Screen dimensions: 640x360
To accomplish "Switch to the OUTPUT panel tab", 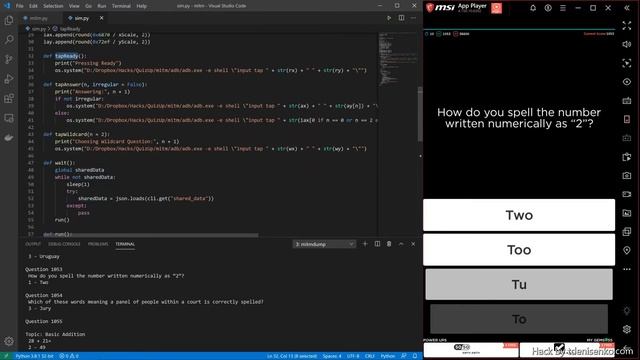I will click(33, 244).
